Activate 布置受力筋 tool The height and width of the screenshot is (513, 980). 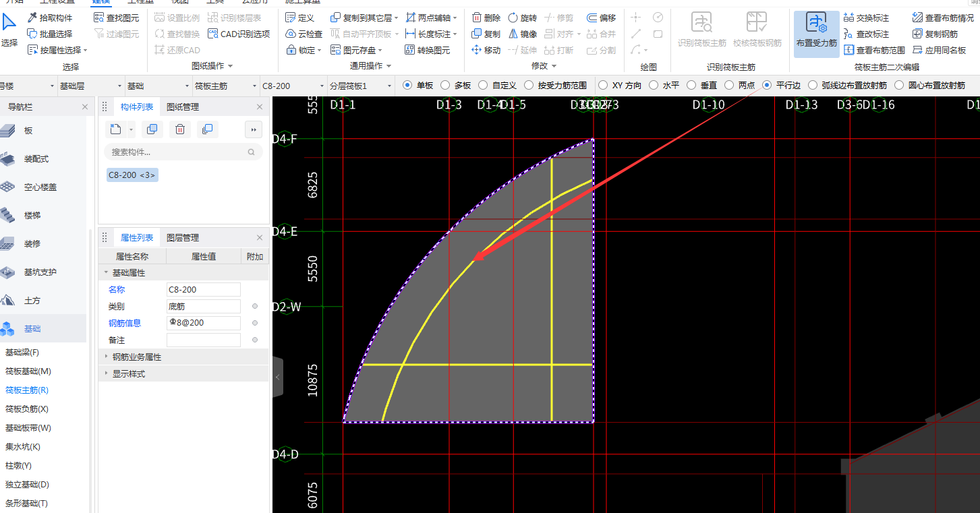(x=816, y=33)
